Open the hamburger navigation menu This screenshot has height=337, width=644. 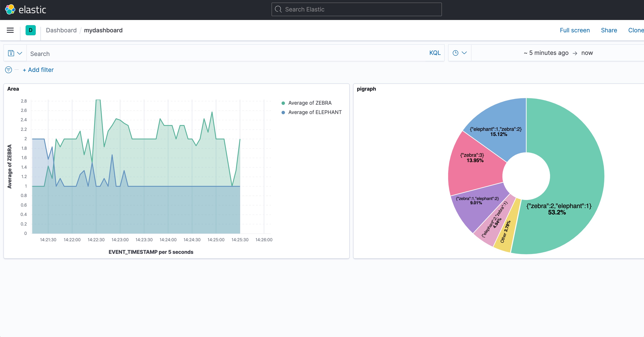point(10,30)
